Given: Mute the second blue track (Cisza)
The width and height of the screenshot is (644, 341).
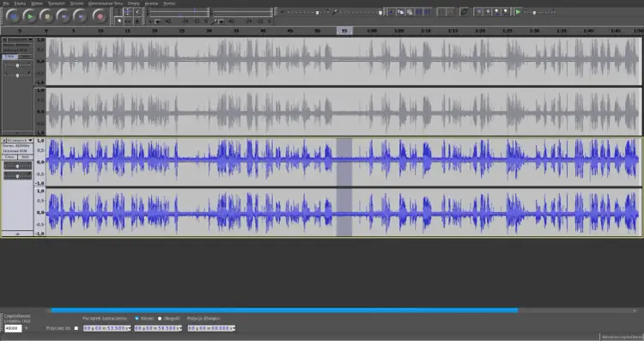Looking at the screenshot, I should click(9, 157).
